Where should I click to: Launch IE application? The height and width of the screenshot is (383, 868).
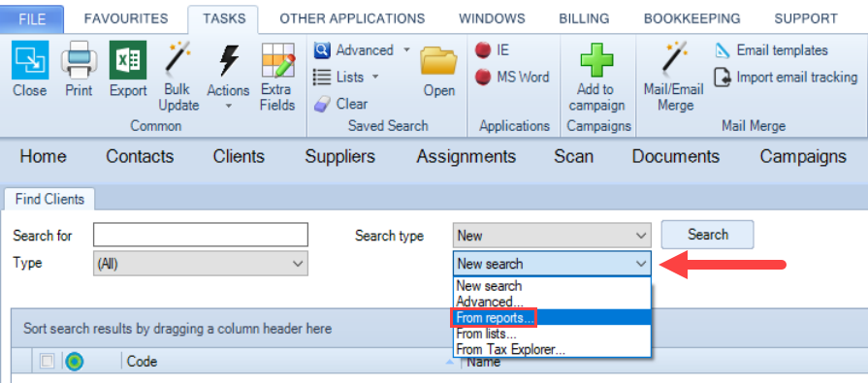pos(492,50)
